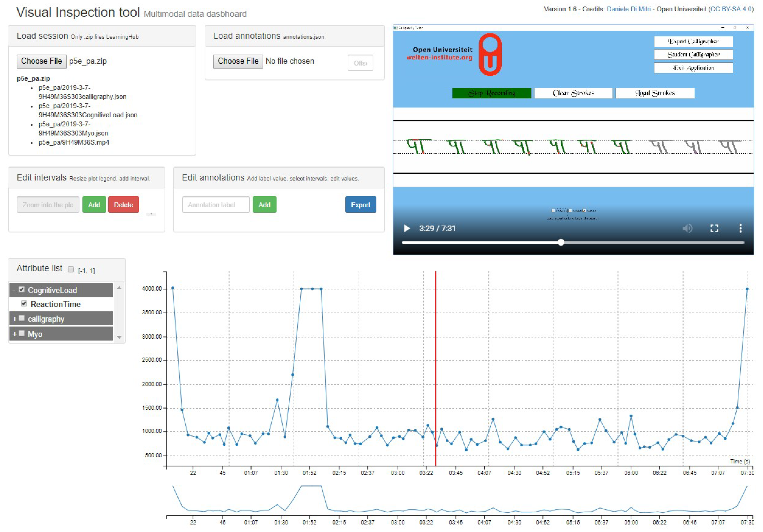Uncheck the CognitiveLoad checkbox
763x532 pixels.
pos(22,290)
